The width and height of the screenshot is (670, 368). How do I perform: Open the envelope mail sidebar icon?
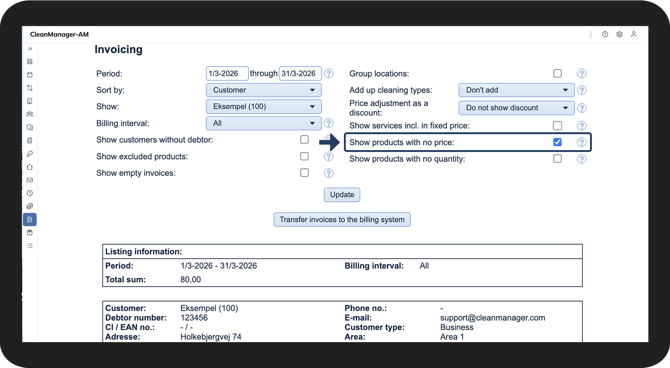pos(30,180)
